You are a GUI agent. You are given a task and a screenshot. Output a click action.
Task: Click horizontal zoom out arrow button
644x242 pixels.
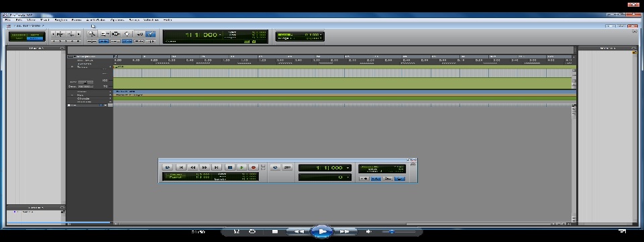(x=53, y=34)
